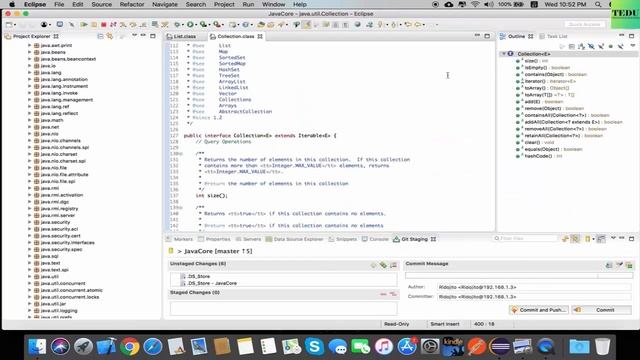Screen dimensions: 640x360
Task: Switch to the Console tab
Action: (x=375, y=239)
